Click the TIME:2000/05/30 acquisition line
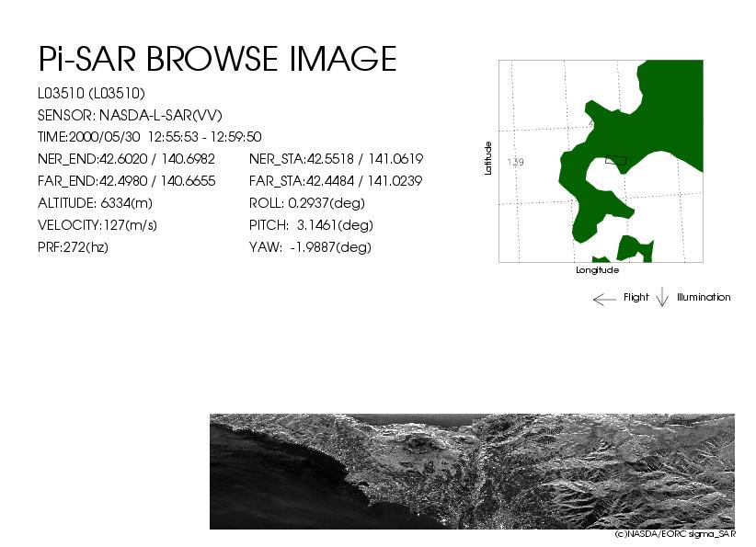The height and width of the screenshot is (547, 756). [x=150, y=137]
